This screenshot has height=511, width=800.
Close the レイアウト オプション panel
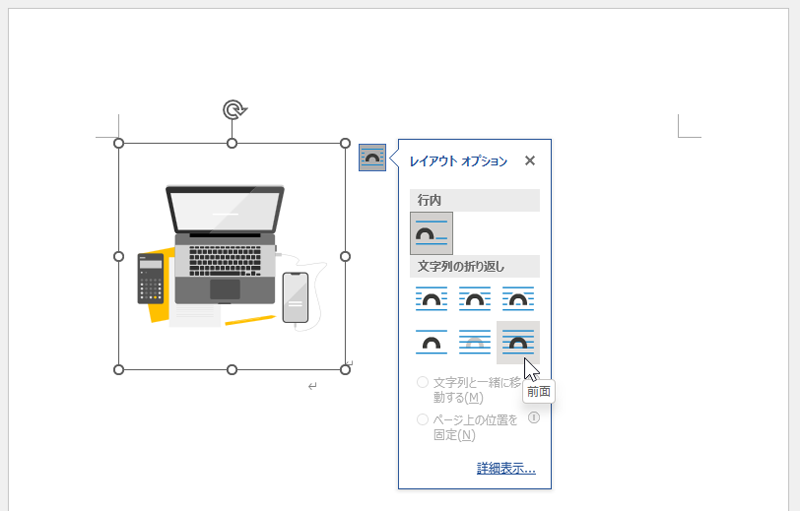click(530, 161)
